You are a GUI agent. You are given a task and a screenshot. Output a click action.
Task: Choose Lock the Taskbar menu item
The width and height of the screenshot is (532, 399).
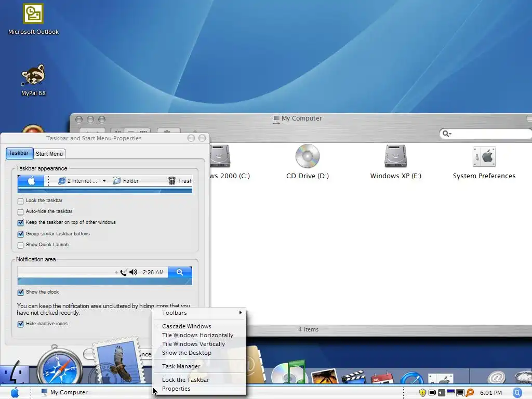click(x=199, y=380)
